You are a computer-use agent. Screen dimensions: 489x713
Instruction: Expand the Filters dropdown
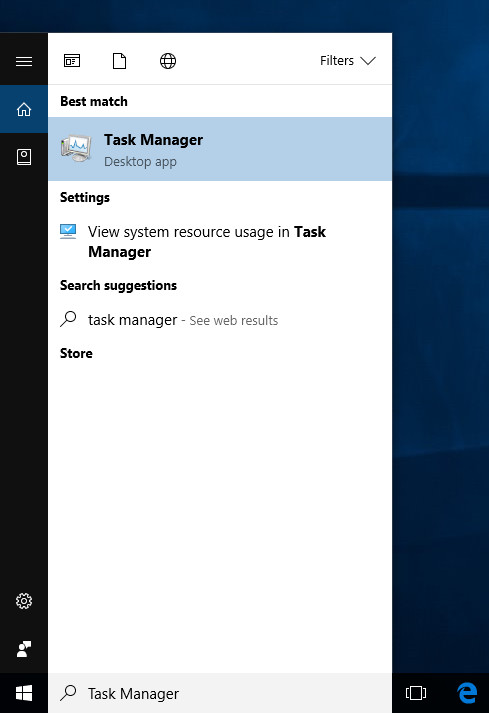[348, 60]
